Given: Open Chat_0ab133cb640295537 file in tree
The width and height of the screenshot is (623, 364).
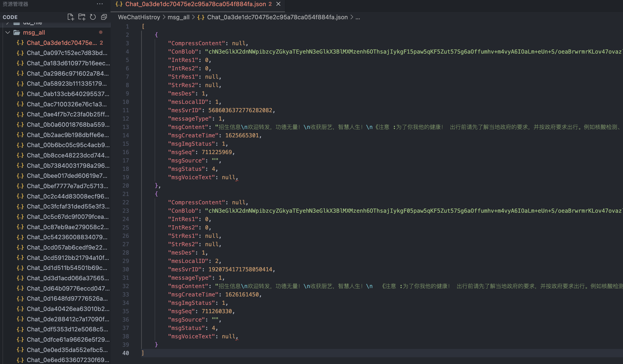Looking at the screenshot, I should click(68, 94).
